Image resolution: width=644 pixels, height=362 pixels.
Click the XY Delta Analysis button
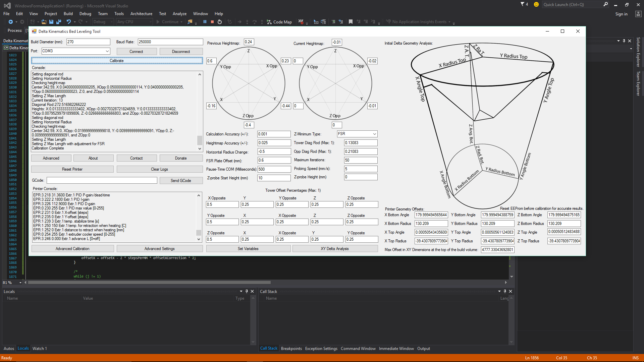coord(335,249)
